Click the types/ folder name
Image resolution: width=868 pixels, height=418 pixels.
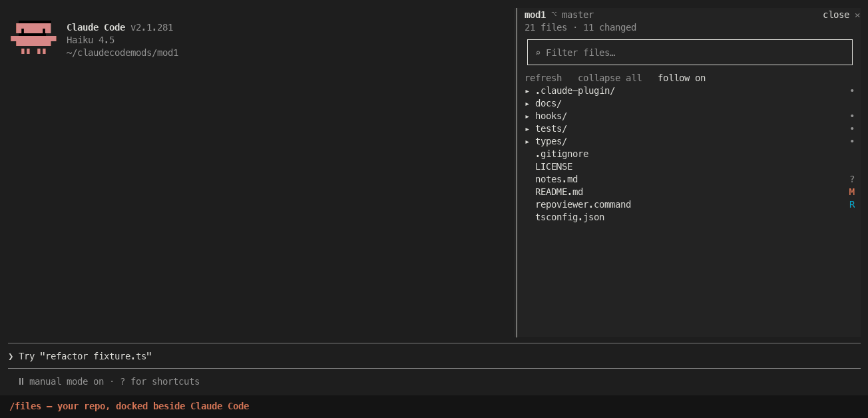click(551, 141)
